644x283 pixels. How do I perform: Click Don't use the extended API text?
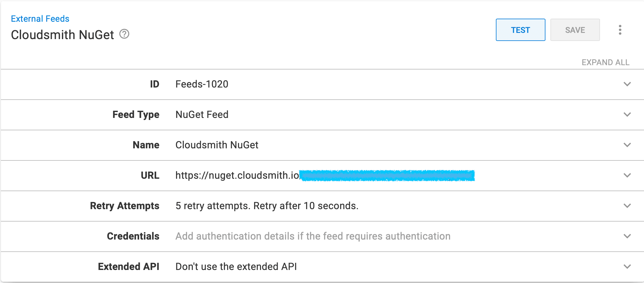coord(236,267)
